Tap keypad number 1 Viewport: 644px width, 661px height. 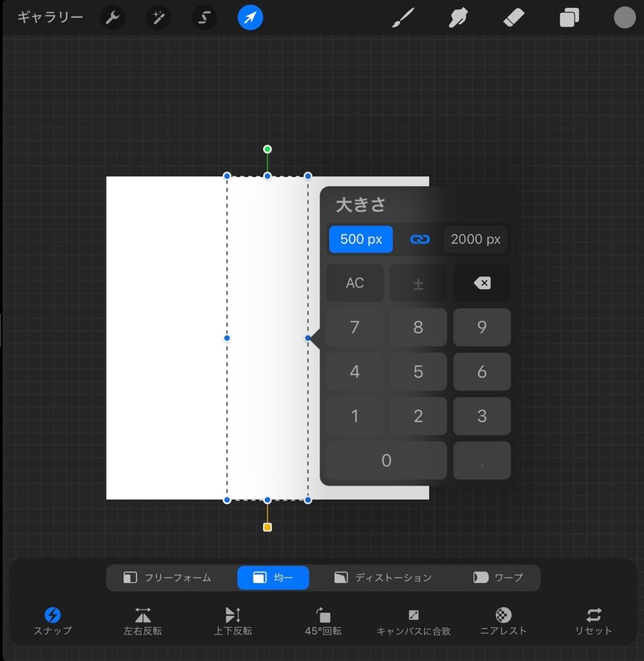click(x=355, y=416)
